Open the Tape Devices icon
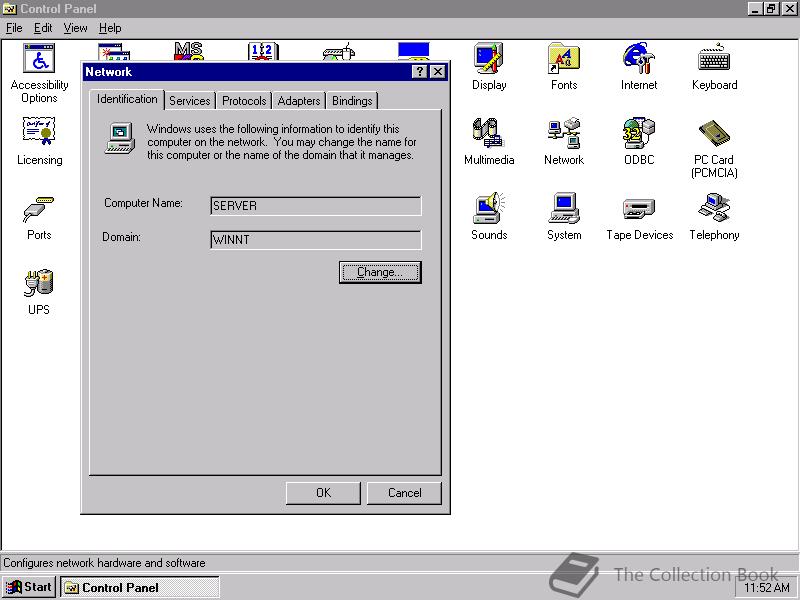Image resolution: width=800 pixels, height=600 pixels. point(639,209)
